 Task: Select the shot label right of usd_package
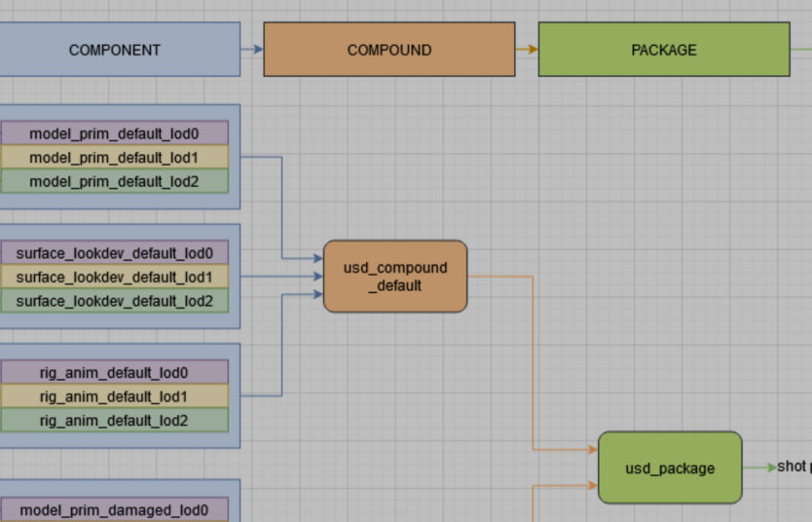tap(794, 467)
